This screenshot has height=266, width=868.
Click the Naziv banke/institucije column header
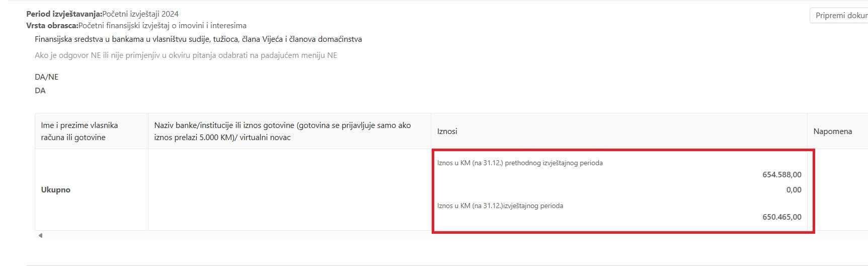(x=283, y=131)
